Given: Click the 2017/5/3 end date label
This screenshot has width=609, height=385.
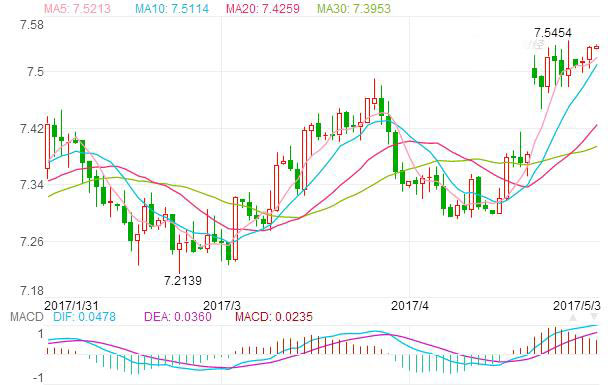Looking at the screenshot, I should click(577, 306).
